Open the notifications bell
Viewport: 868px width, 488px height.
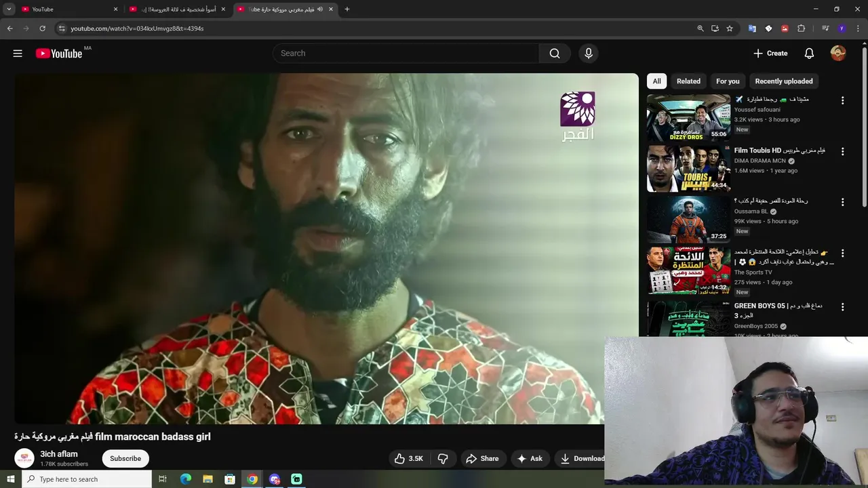click(x=809, y=54)
